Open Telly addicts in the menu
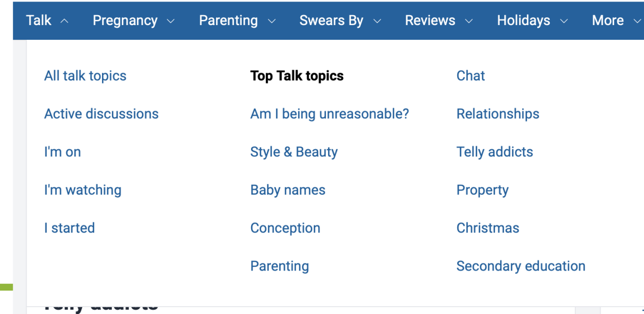 click(494, 152)
